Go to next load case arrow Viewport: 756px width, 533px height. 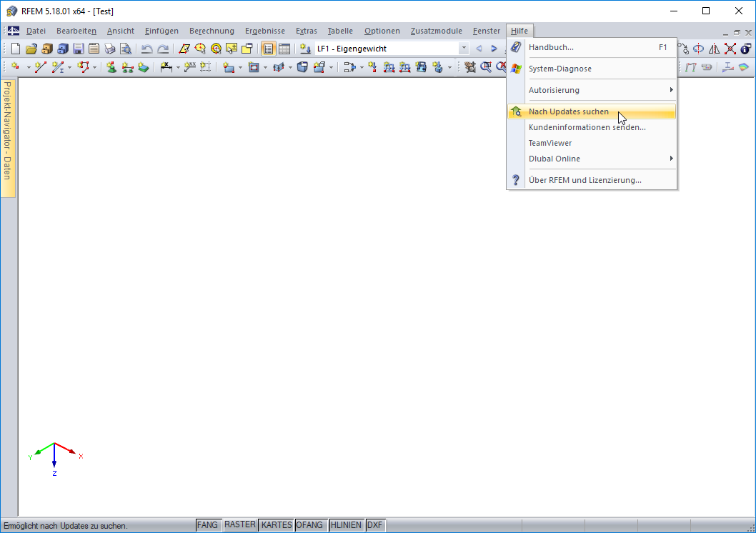tap(494, 49)
